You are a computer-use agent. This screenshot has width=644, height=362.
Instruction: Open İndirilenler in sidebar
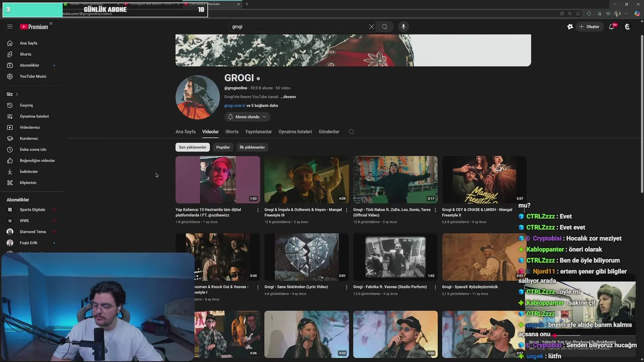(29, 172)
